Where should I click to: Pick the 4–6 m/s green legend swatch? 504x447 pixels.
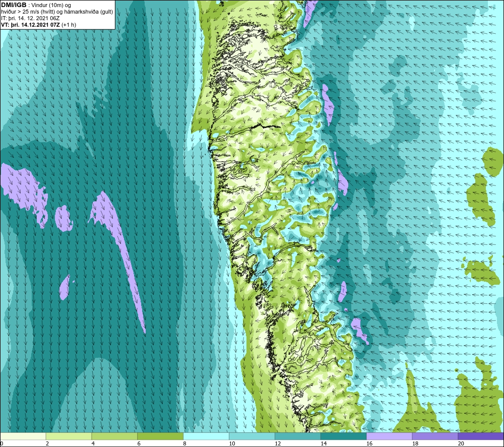[x=114, y=436]
